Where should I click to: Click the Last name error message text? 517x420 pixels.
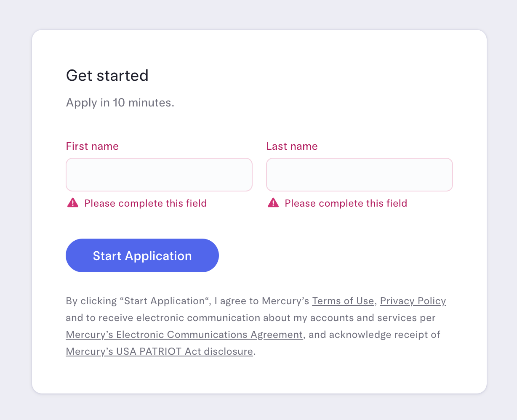pyautogui.click(x=346, y=203)
